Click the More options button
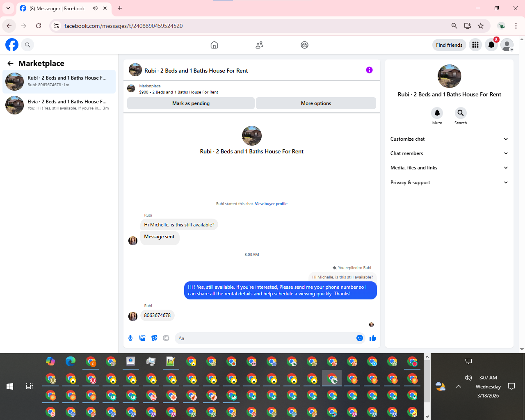The height and width of the screenshot is (420, 525). tap(316, 103)
